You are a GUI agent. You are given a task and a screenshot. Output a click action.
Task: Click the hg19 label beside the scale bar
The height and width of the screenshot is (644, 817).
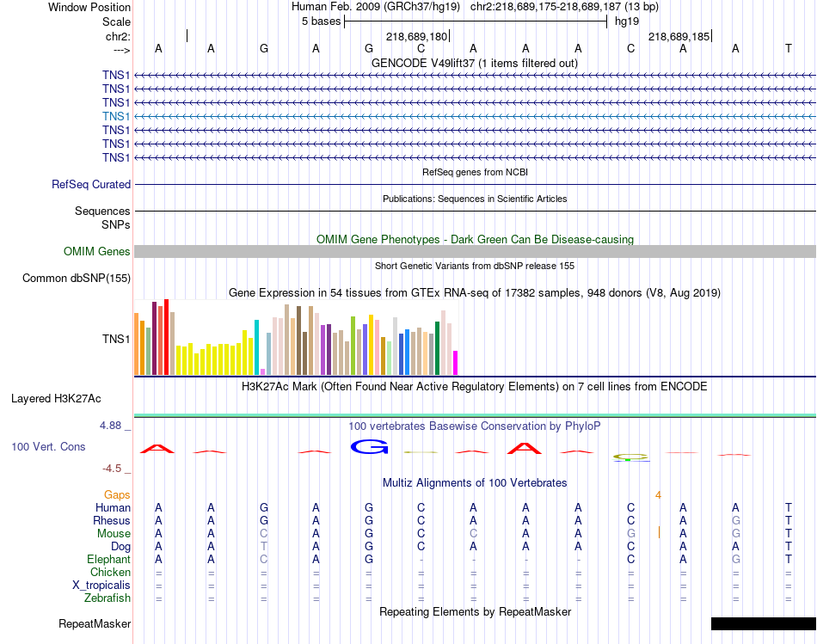click(627, 21)
